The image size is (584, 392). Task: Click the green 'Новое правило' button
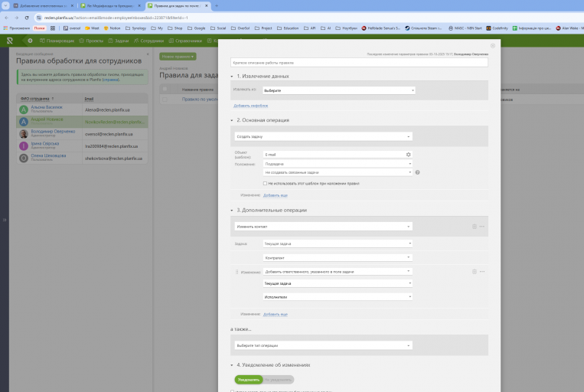click(x=178, y=56)
